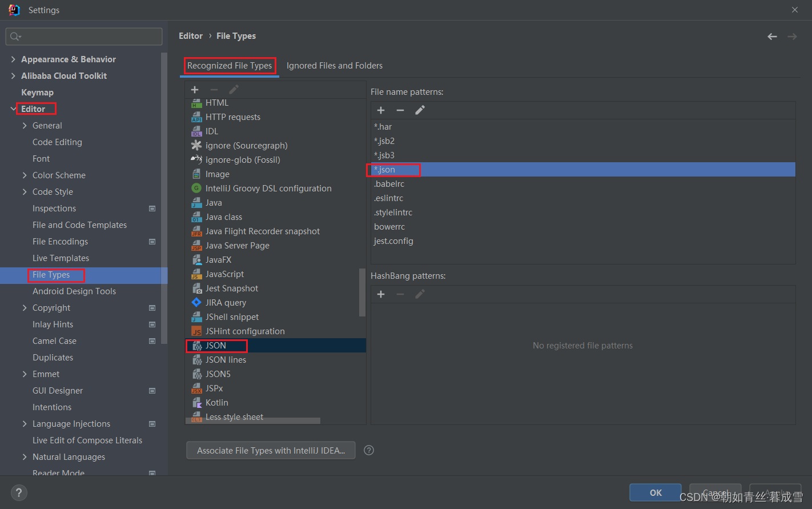The image size is (812, 509).
Task: Select the IDL file type icon
Action: 196,131
